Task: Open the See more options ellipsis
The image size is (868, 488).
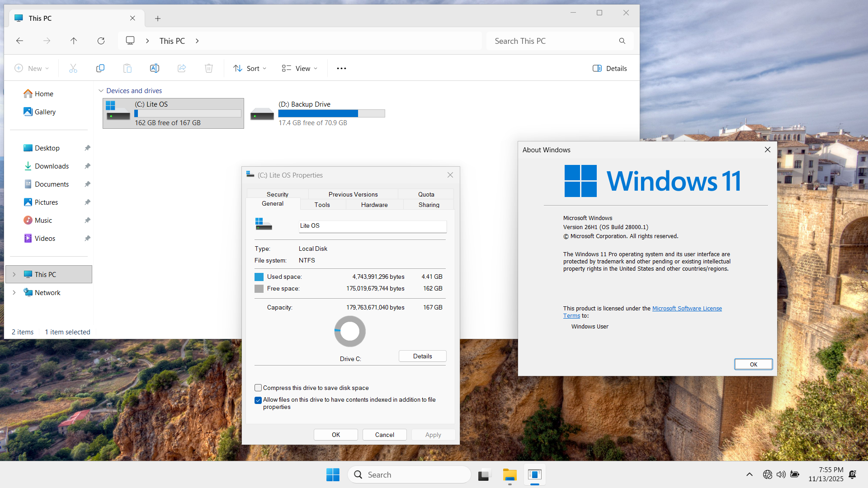Action: point(341,68)
